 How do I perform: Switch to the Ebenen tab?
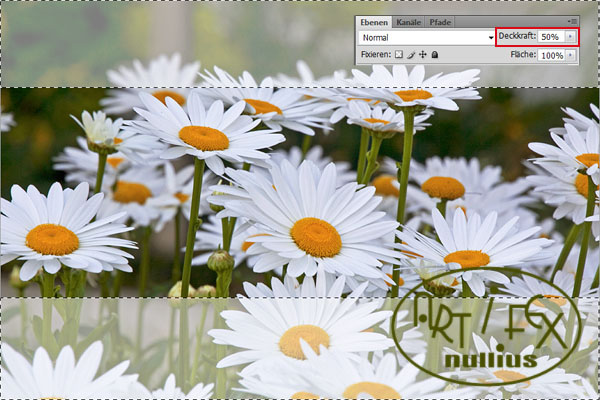coord(374,22)
